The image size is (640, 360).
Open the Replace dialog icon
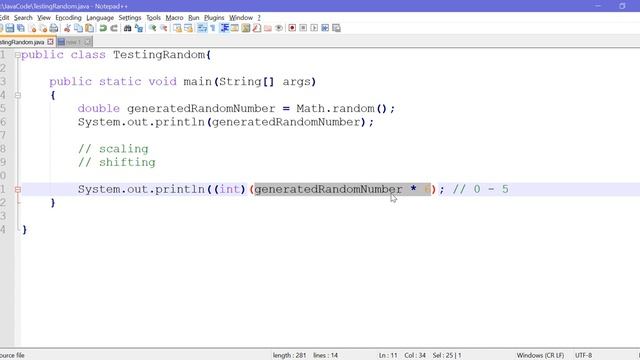coord(139,28)
